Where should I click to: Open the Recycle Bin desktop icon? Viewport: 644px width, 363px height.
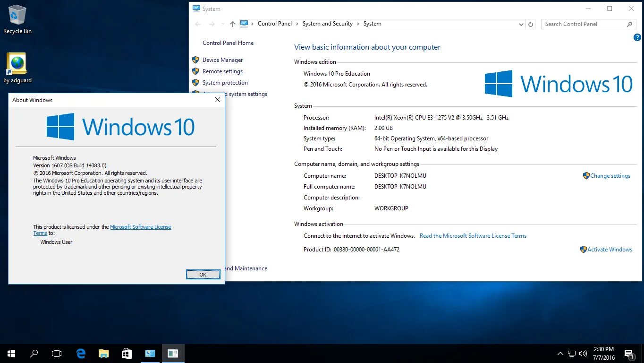coord(17,20)
